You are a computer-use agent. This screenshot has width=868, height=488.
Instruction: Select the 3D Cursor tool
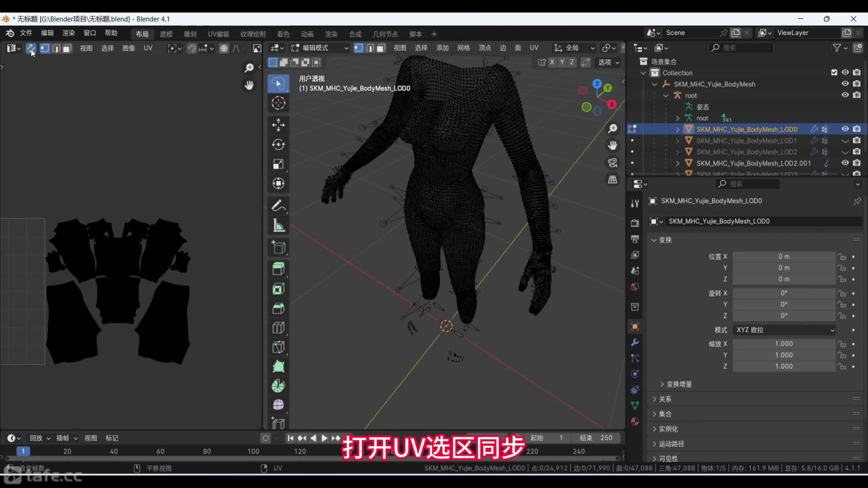(278, 103)
